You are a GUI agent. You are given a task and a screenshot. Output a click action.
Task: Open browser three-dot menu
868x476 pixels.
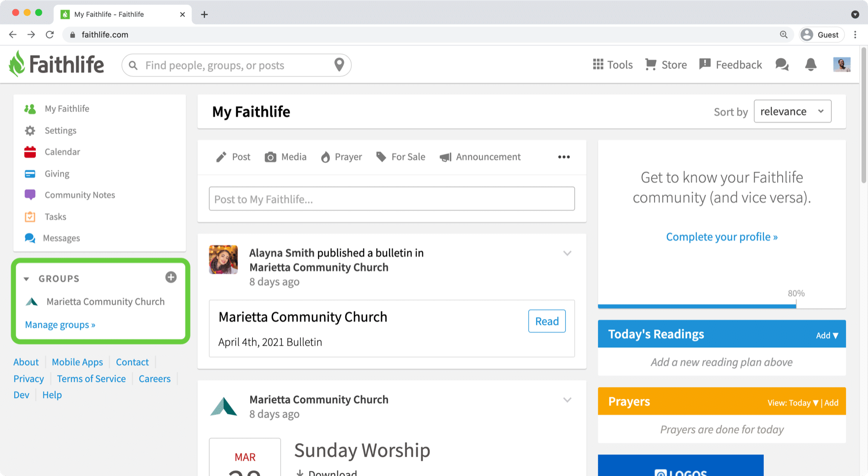tap(855, 35)
